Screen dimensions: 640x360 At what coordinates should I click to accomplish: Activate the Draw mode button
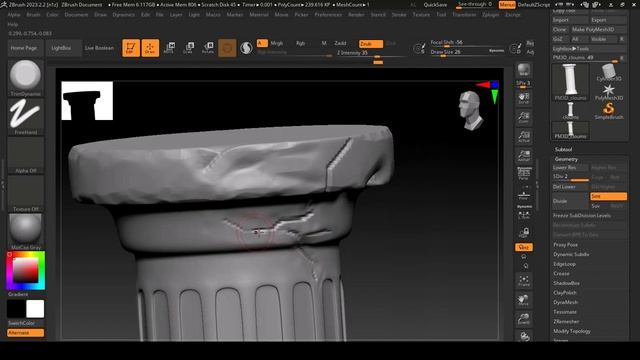coord(150,48)
